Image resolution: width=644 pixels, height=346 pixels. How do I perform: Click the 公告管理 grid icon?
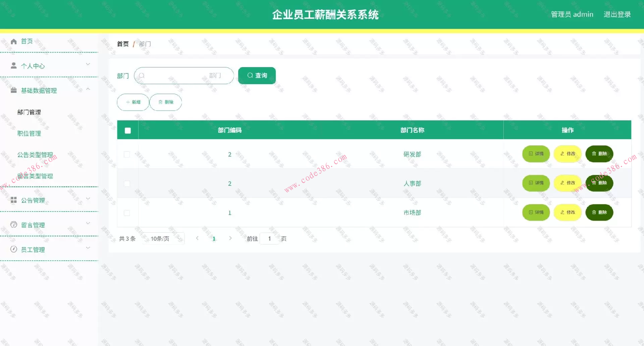(x=14, y=200)
